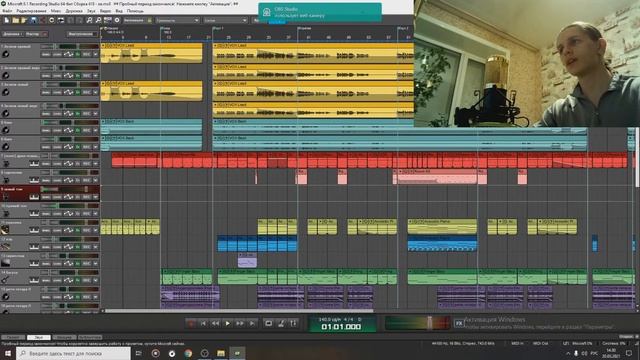The height and width of the screenshot is (360, 640).
Task: Open the dropdown arrow on track 10
Action: [96, 213]
